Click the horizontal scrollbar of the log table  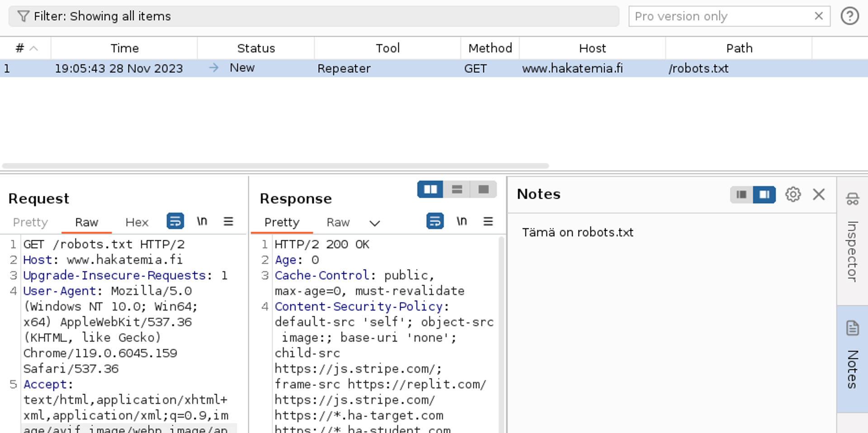(275, 166)
